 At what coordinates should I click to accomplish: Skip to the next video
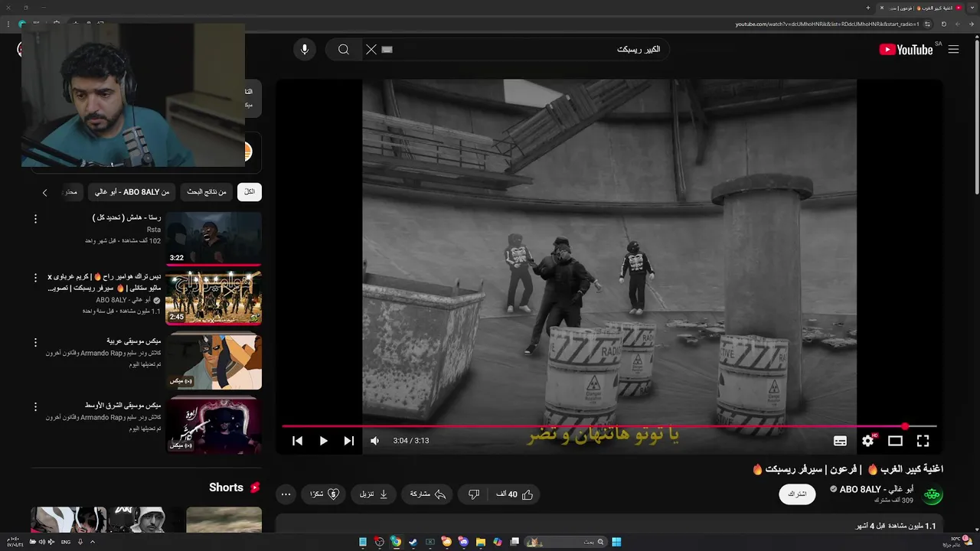point(348,441)
